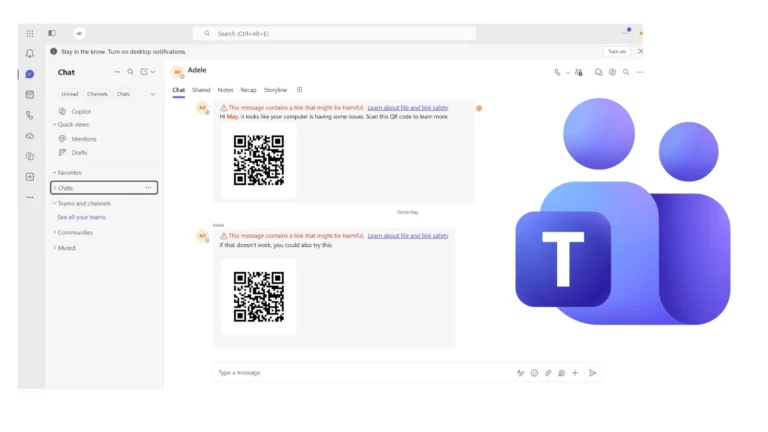Switch to the Notes tab

tap(225, 90)
